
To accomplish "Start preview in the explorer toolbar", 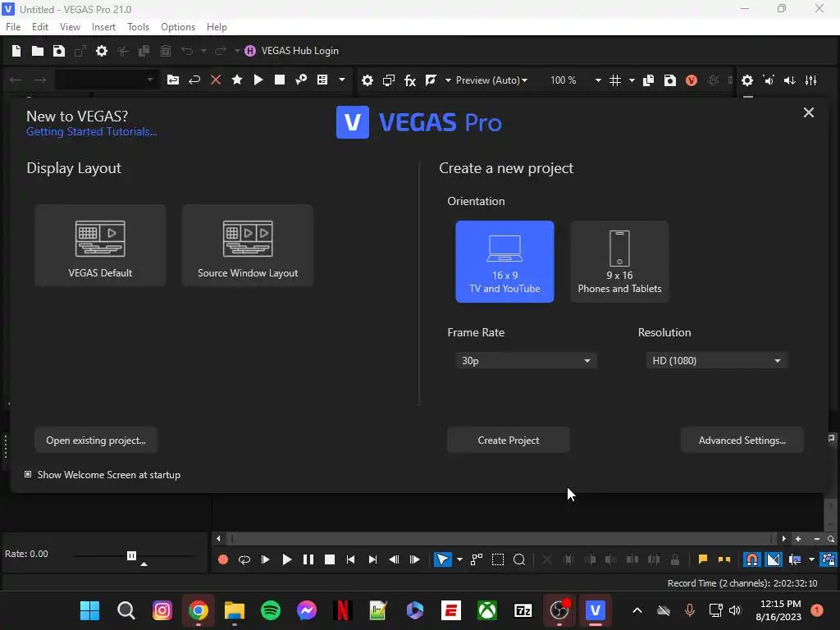I will tap(258, 80).
